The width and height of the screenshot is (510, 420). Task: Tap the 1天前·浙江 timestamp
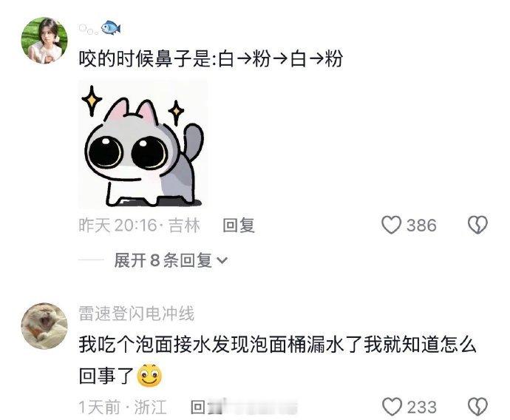(x=123, y=407)
